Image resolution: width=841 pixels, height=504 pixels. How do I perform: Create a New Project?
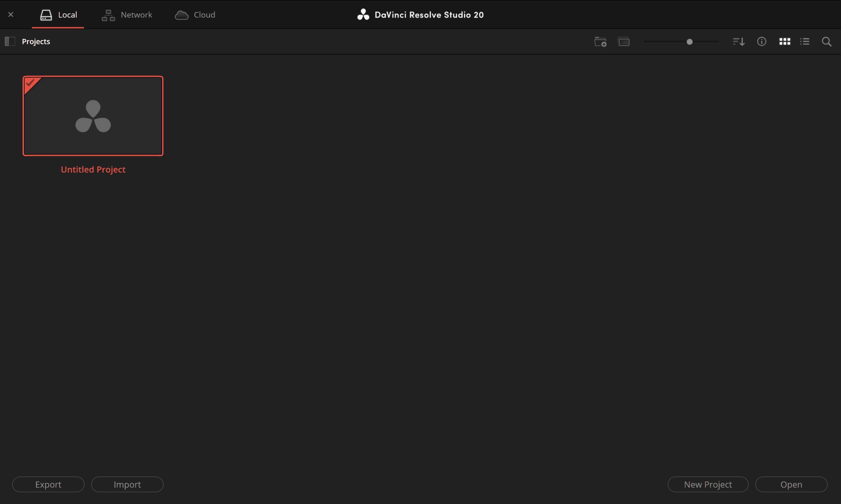pyautogui.click(x=708, y=484)
